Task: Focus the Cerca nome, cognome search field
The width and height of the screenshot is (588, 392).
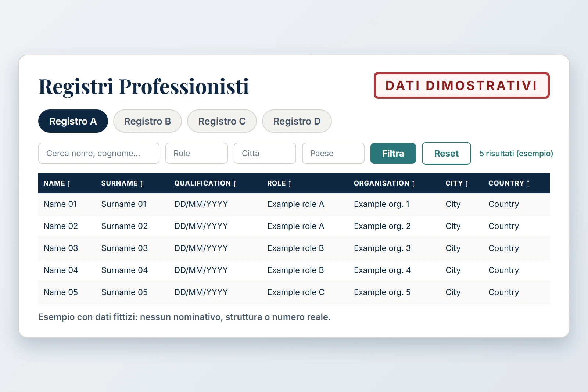Action: tap(99, 153)
